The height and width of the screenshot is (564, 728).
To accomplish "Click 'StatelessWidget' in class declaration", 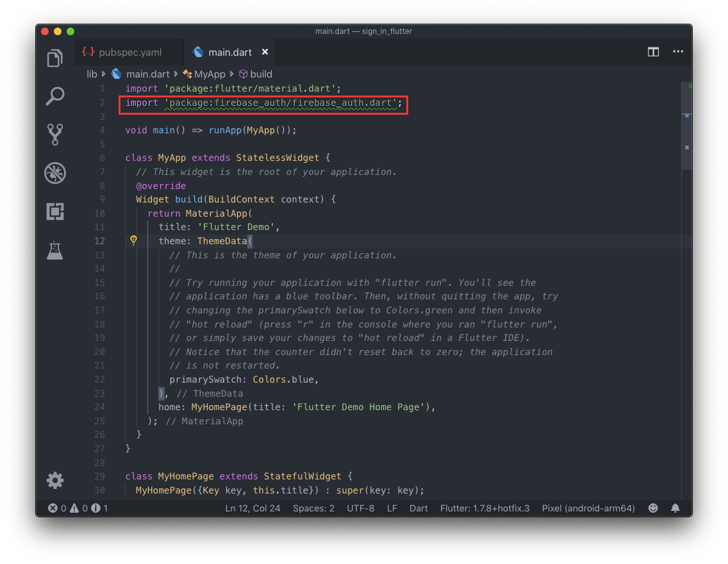I will (277, 158).
